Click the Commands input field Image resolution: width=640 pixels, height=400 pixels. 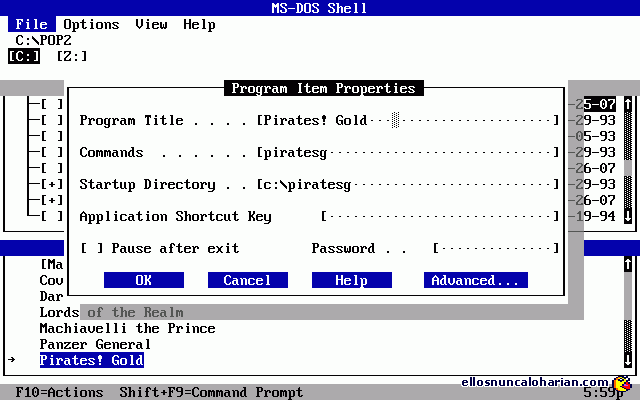(408, 152)
